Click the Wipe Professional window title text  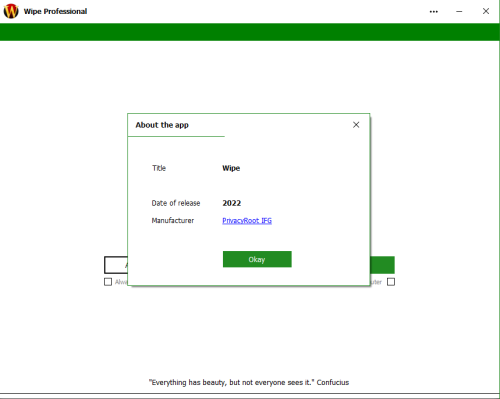click(55, 11)
